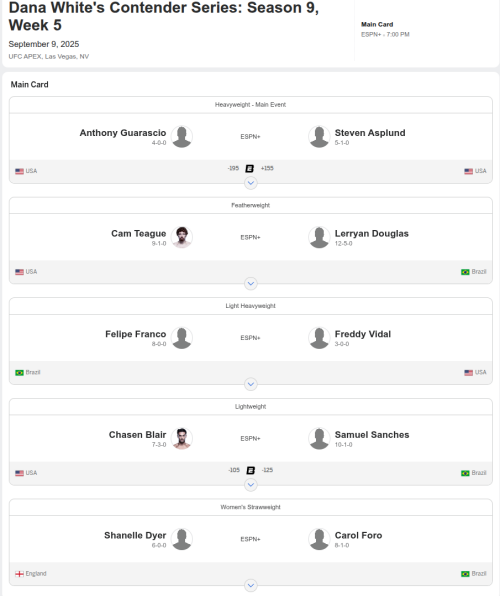Expand Featherweight Teague vs Douglas details
Viewport: 500px width, 596px height.
[x=251, y=283]
